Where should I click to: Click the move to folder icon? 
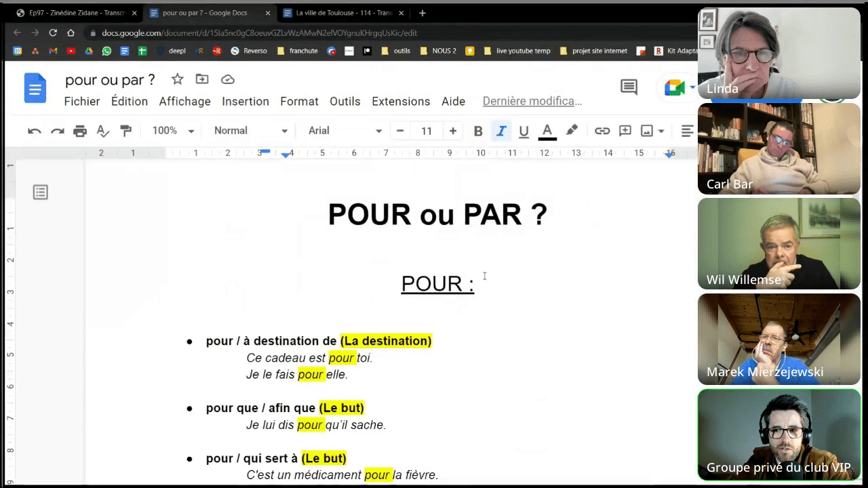point(202,79)
